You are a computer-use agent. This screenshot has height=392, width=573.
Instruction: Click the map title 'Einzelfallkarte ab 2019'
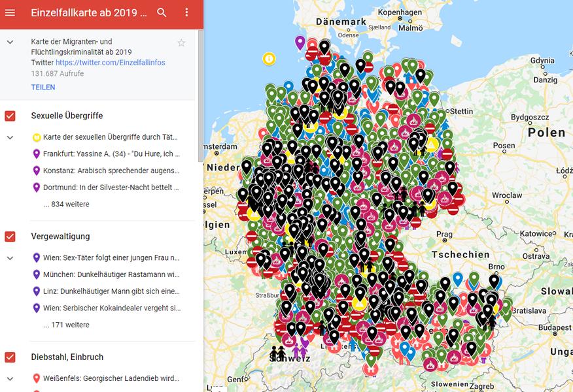pyautogui.click(x=88, y=13)
